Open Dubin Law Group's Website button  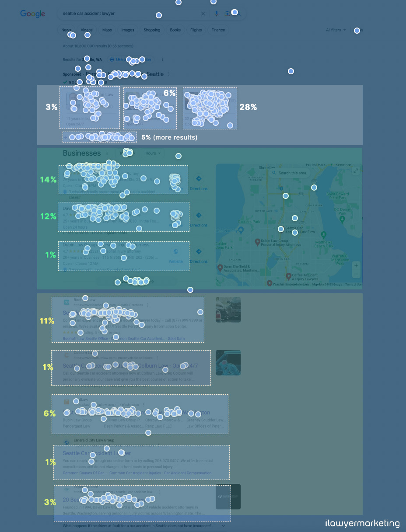click(176, 255)
